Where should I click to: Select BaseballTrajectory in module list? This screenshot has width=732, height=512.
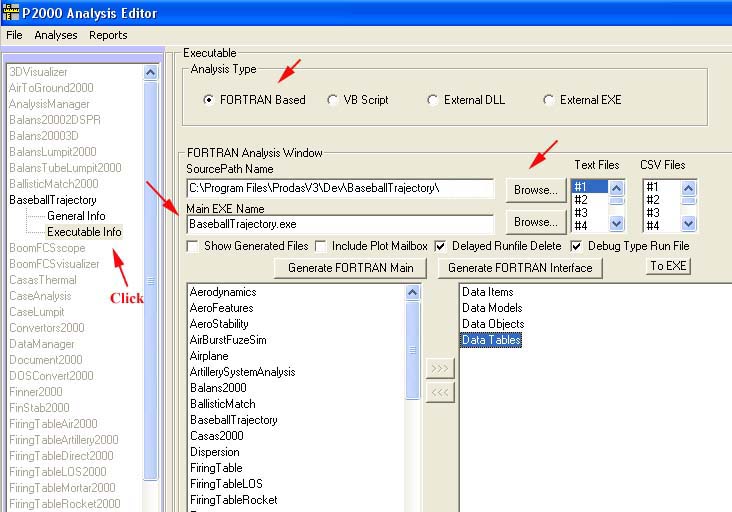click(233, 420)
